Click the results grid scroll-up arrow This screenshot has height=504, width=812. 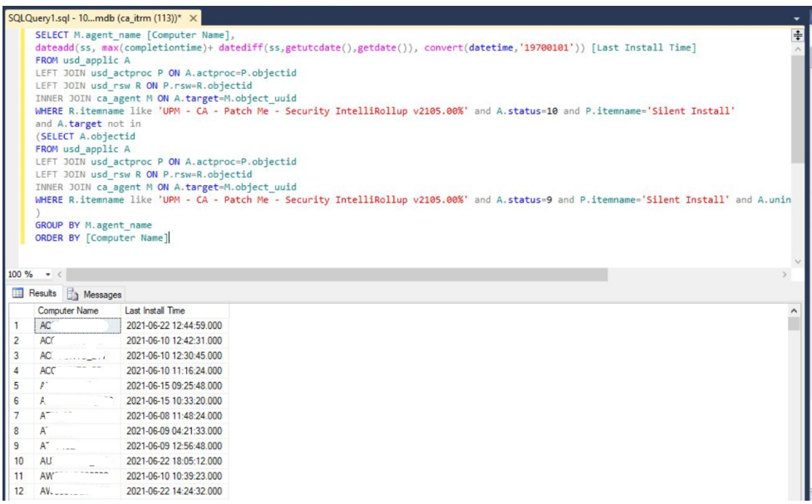pyautogui.click(x=794, y=311)
